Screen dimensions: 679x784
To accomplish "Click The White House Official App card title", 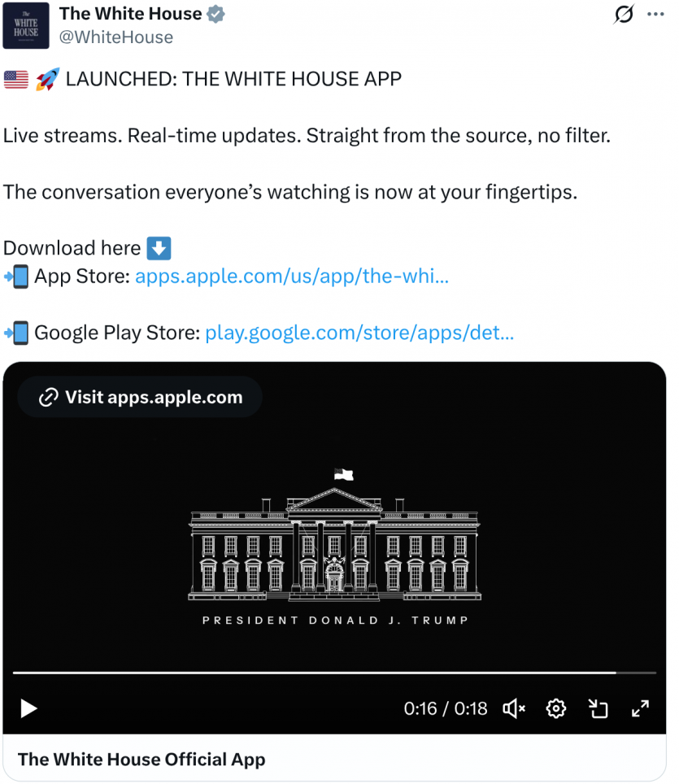I will (141, 760).
